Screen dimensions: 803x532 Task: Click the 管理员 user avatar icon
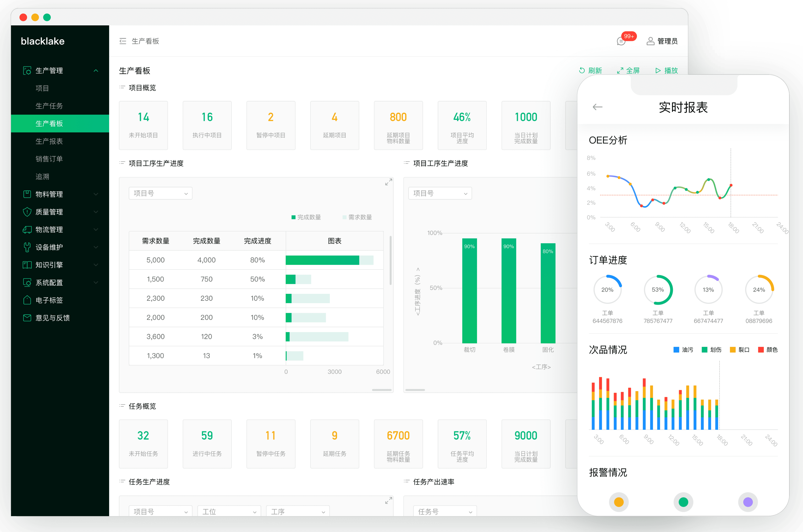click(x=650, y=41)
